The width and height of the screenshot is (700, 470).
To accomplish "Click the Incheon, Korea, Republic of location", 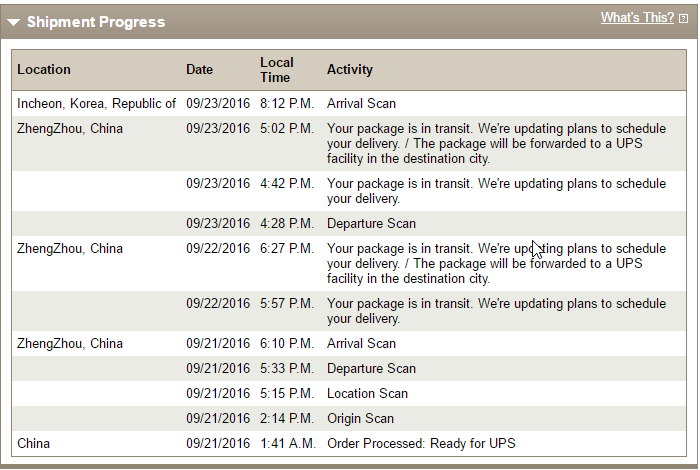I will [x=96, y=104].
